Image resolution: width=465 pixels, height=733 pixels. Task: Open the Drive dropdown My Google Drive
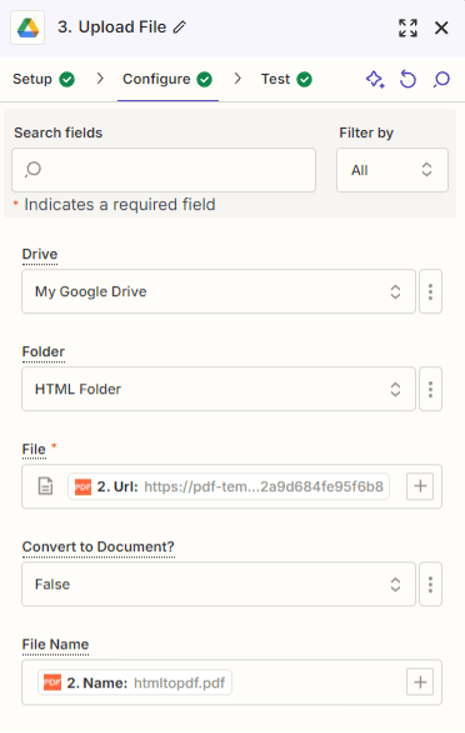pos(218,291)
